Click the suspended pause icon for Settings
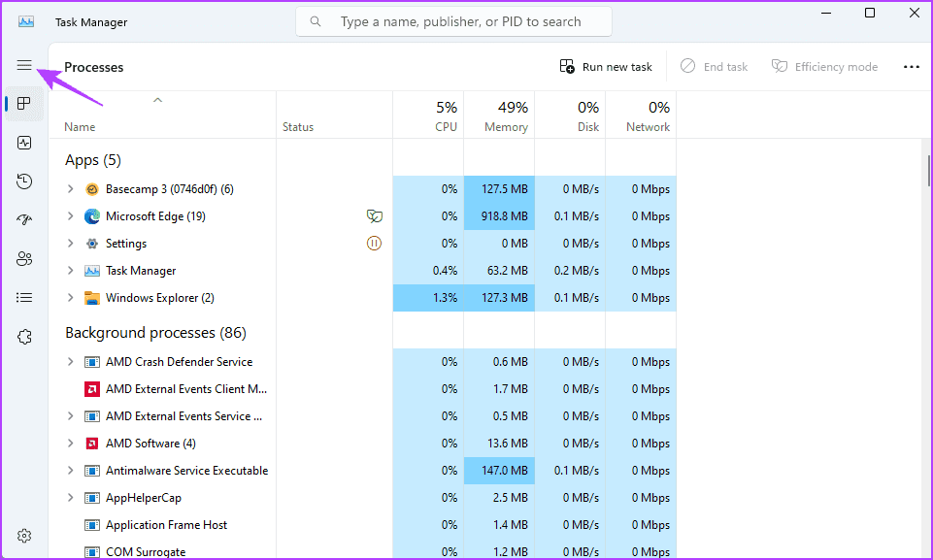 375,244
